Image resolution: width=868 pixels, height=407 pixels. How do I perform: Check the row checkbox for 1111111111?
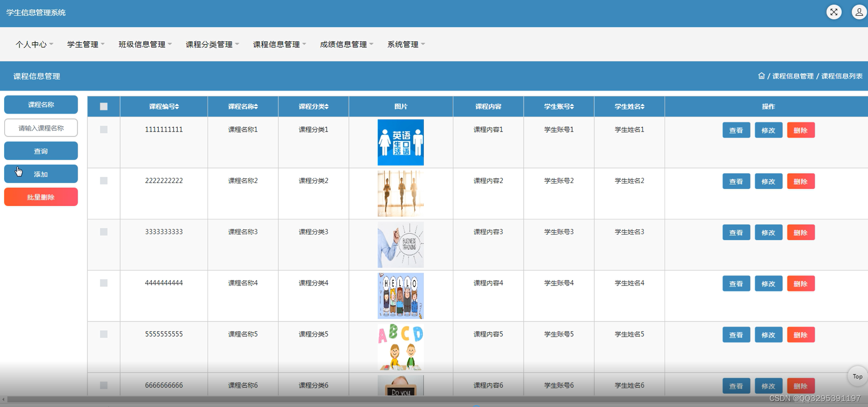pyautogui.click(x=104, y=130)
